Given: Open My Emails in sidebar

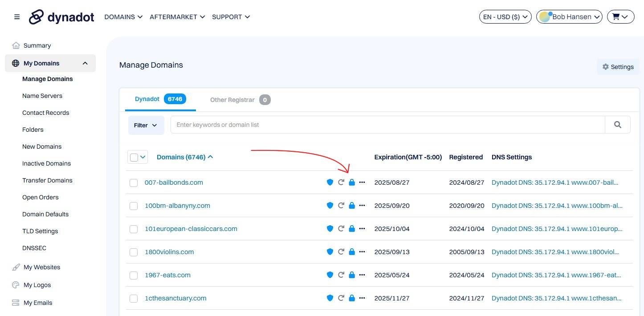Looking at the screenshot, I should pyautogui.click(x=38, y=303).
